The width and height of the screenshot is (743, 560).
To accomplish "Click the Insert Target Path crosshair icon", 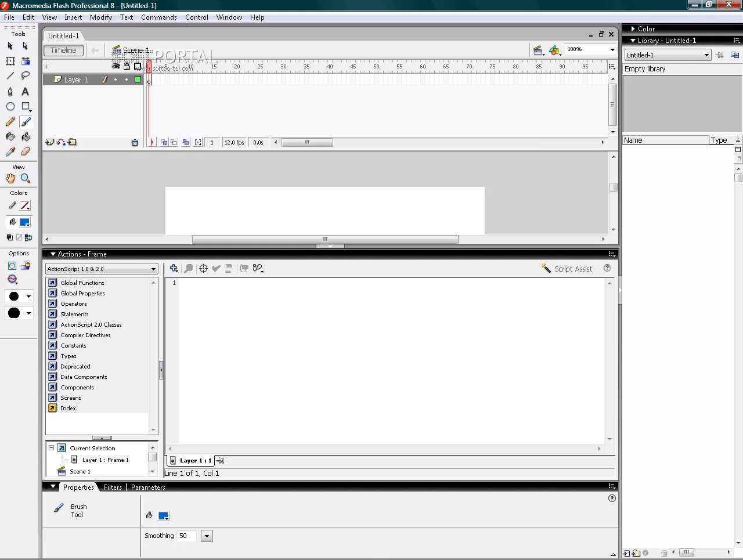I will pyautogui.click(x=203, y=268).
